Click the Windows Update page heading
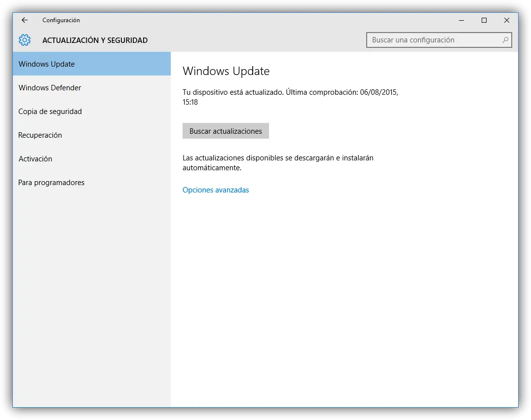This screenshot has width=531, height=420. coord(226,71)
